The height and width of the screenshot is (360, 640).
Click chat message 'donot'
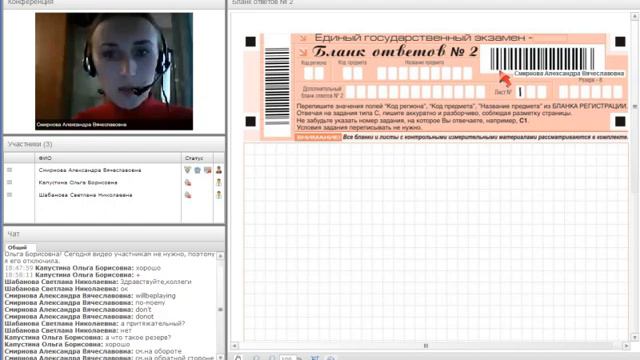point(144,316)
